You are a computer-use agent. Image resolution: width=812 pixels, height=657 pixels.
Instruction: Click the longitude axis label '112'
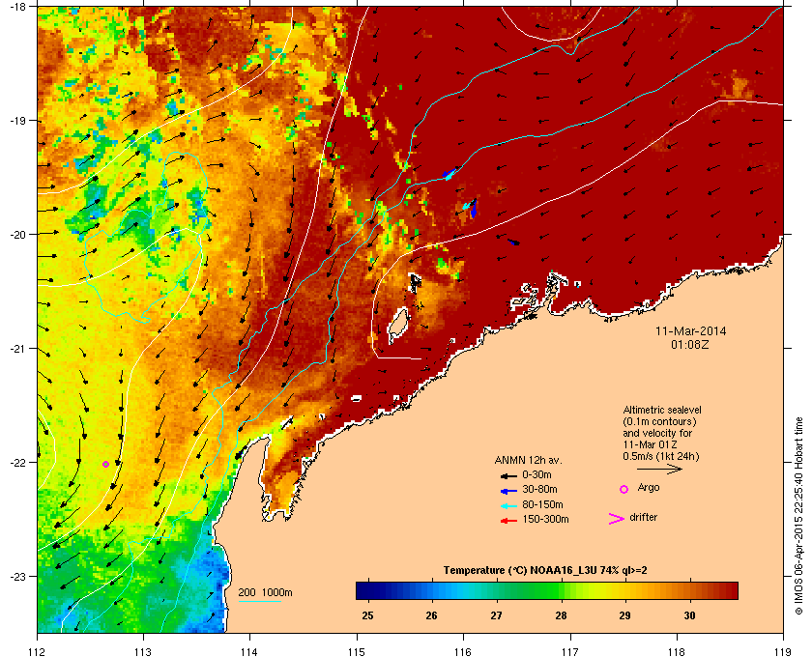coord(38,652)
